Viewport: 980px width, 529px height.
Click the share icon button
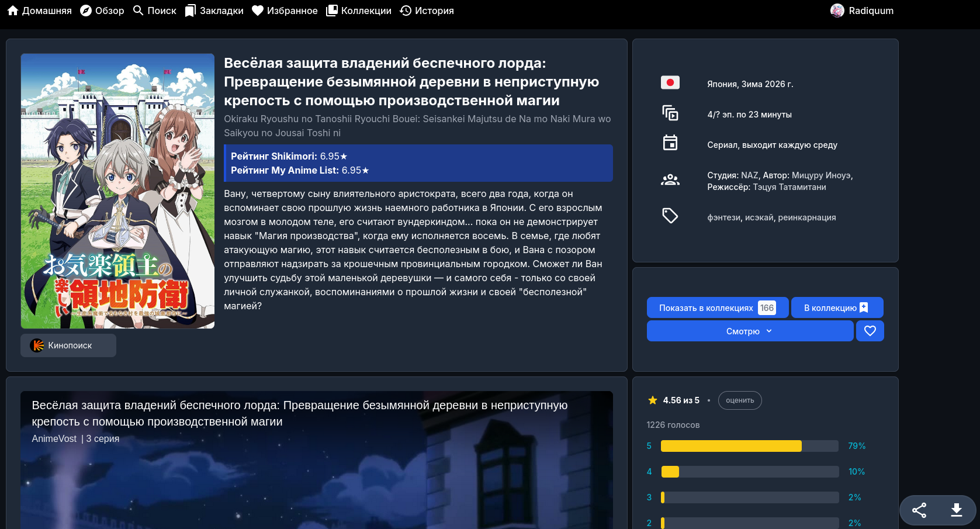pyautogui.click(x=919, y=510)
